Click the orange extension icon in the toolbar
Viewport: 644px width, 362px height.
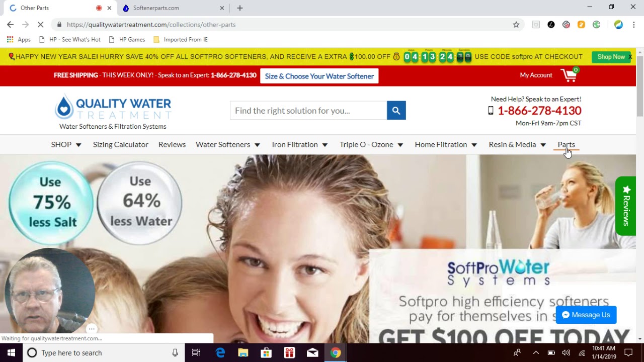point(581,24)
